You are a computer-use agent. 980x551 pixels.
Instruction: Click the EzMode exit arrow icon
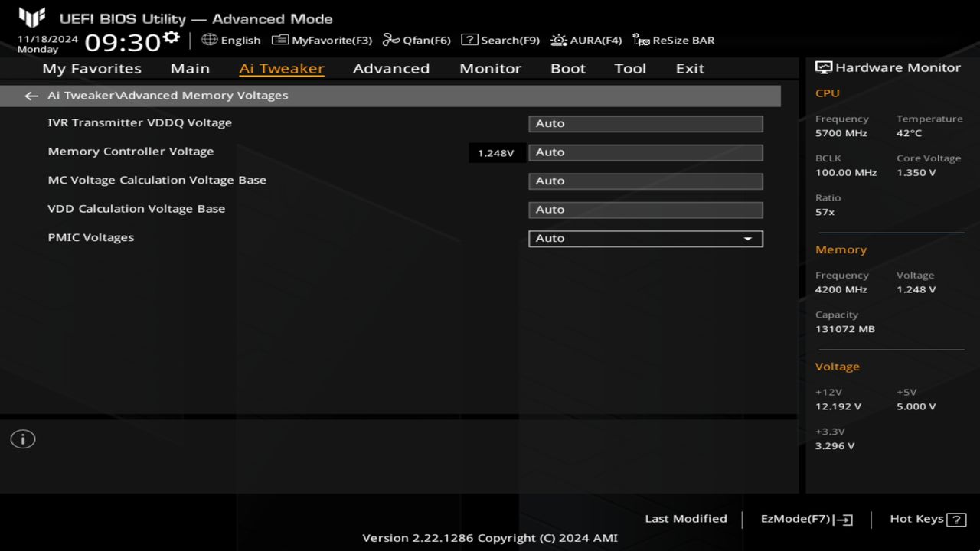click(x=844, y=520)
